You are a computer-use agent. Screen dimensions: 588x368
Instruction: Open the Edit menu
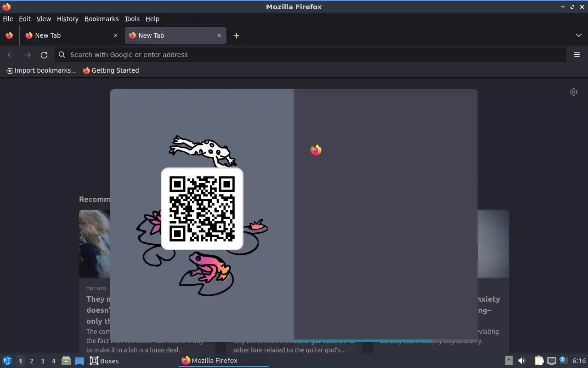[25, 19]
